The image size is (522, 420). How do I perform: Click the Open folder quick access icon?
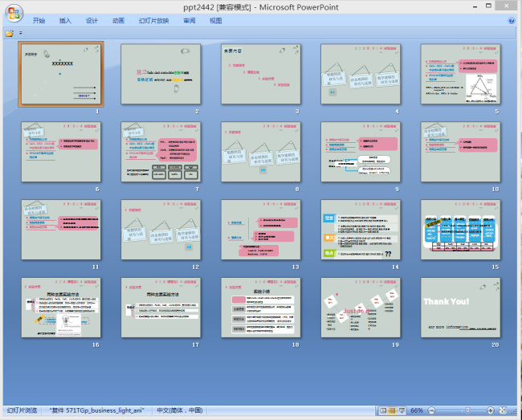[10, 33]
